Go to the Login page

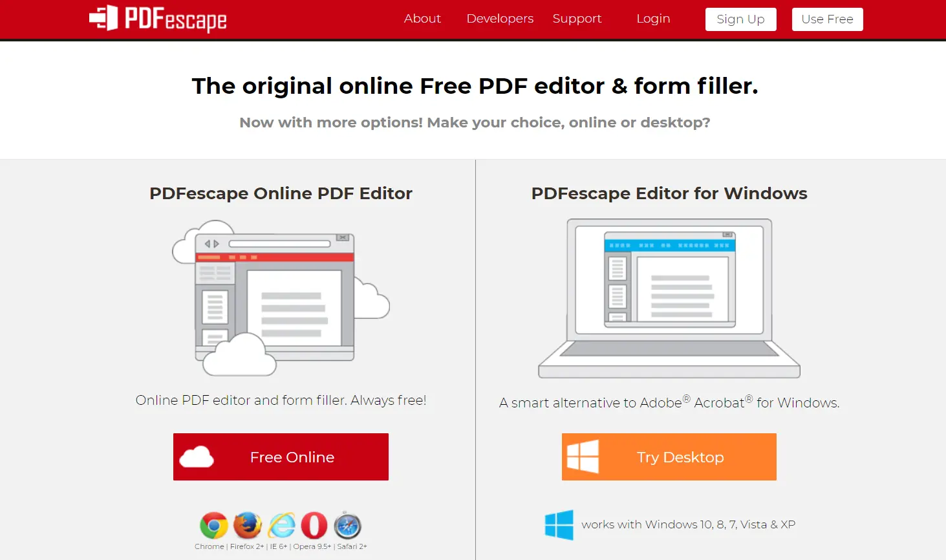(x=653, y=19)
